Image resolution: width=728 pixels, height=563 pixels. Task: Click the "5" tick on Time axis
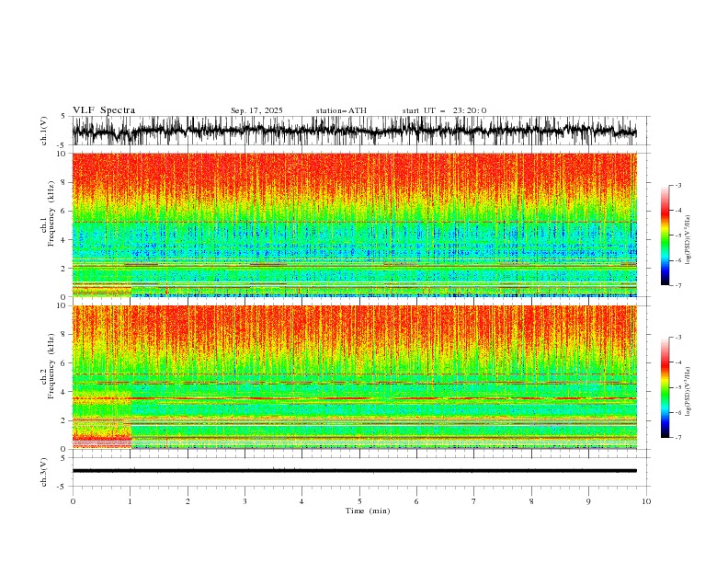(x=359, y=501)
